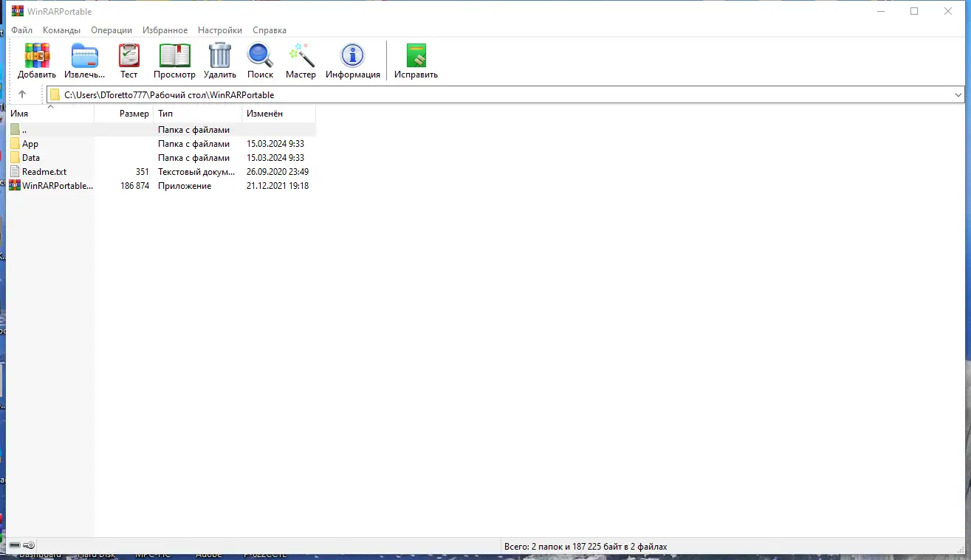Open the Файл menu

pyautogui.click(x=21, y=30)
